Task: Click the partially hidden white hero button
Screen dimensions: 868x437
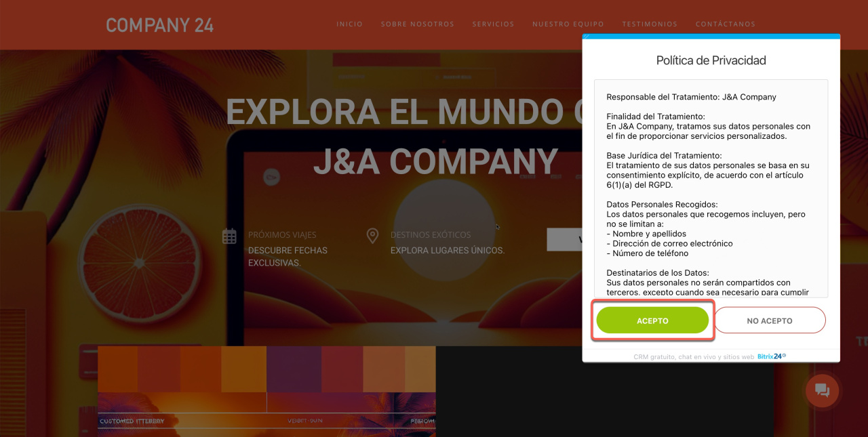Action: pyautogui.click(x=564, y=240)
